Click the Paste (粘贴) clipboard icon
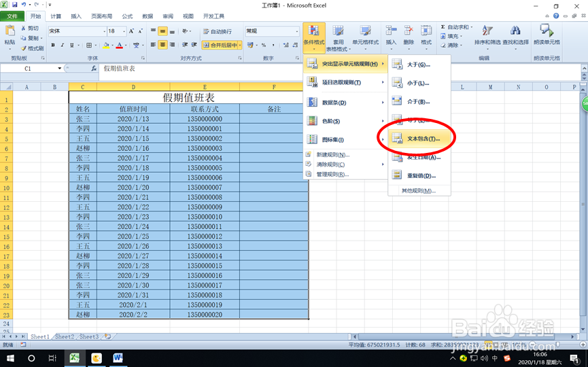This screenshot has height=367, width=588. click(x=10, y=31)
